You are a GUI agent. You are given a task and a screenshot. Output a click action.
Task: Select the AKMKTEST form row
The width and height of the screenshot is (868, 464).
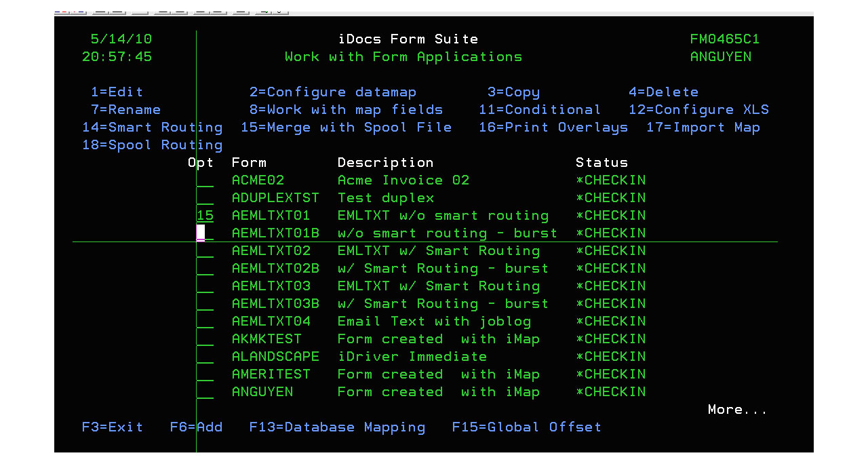click(267, 339)
